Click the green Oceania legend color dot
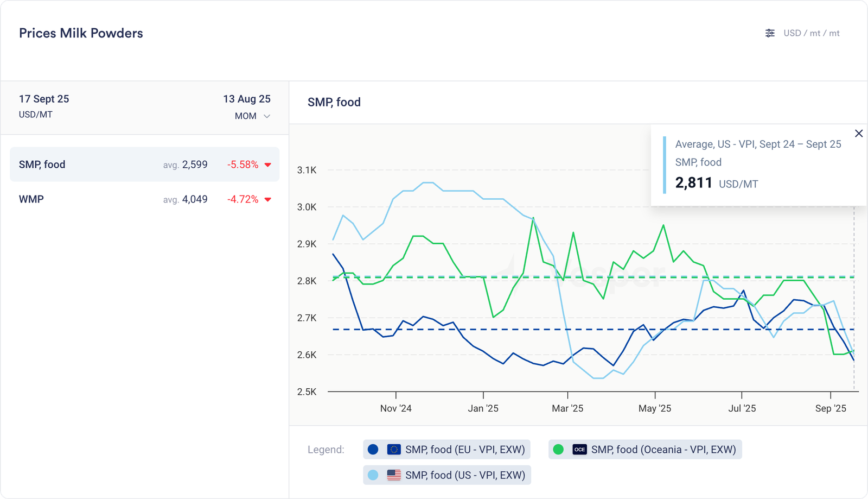Screen dimensions: 868x499 click(x=558, y=450)
